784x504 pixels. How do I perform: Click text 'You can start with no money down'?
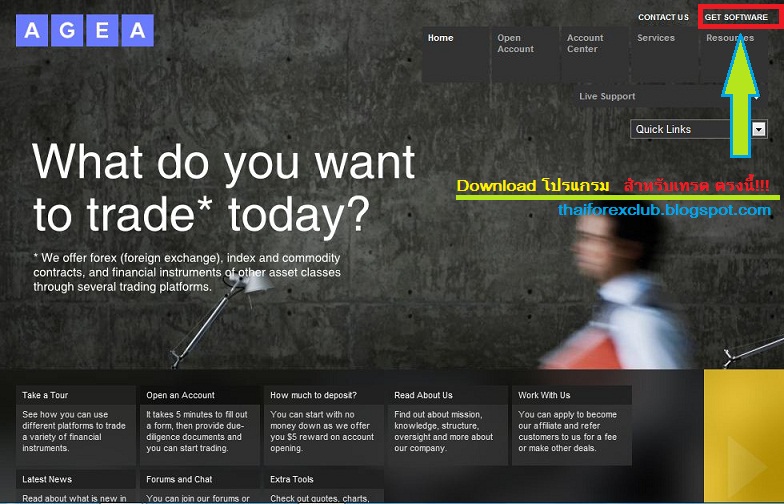(x=322, y=431)
